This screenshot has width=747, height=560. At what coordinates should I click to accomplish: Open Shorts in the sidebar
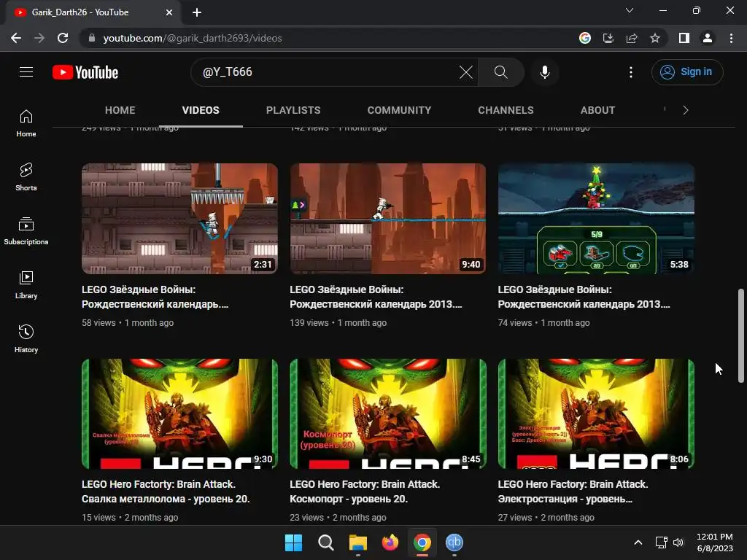coord(26,177)
